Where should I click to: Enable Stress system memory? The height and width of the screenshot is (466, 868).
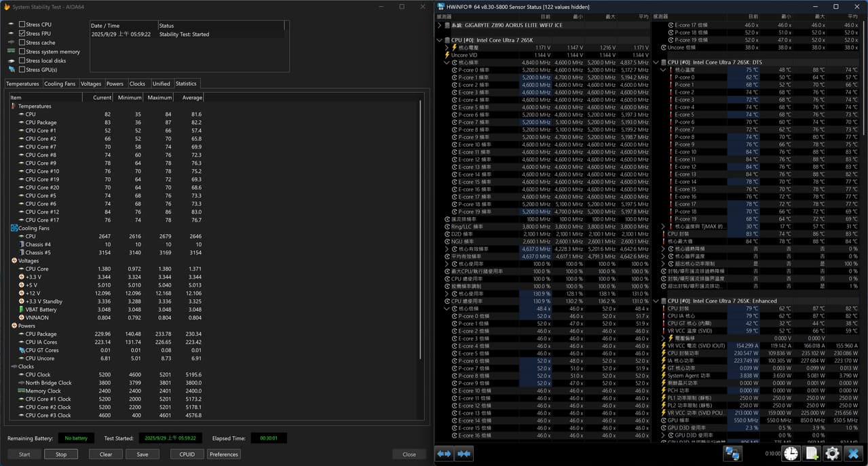22,52
